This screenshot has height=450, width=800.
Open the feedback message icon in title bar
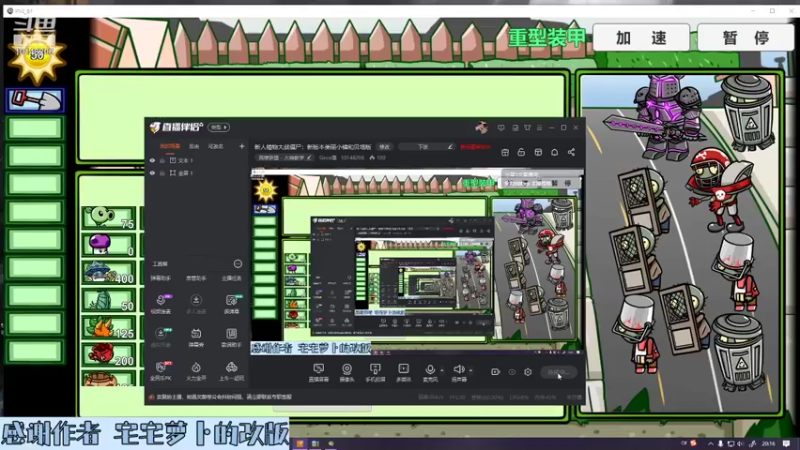501,128
